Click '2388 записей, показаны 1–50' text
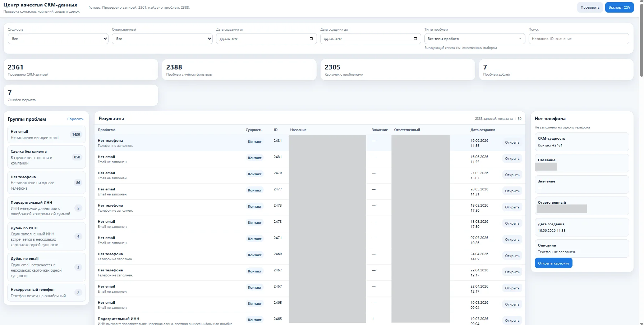The width and height of the screenshot is (644, 325). (498, 119)
